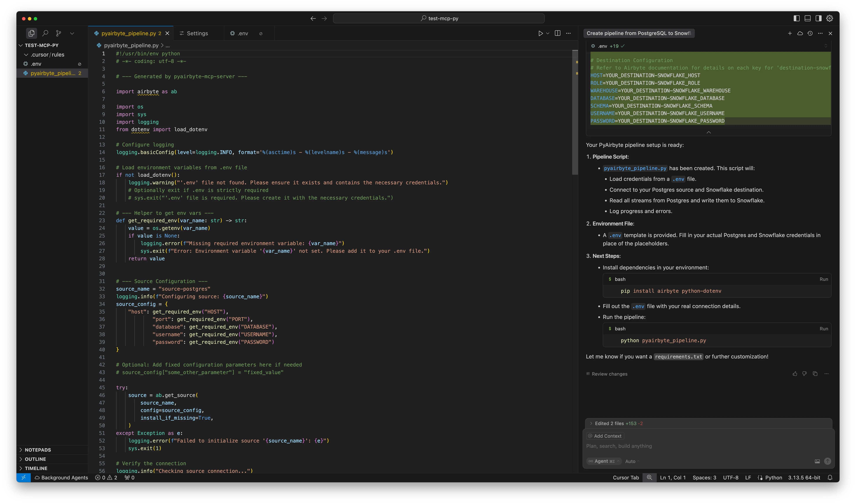Open the Search icon in sidebar

[45, 33]
